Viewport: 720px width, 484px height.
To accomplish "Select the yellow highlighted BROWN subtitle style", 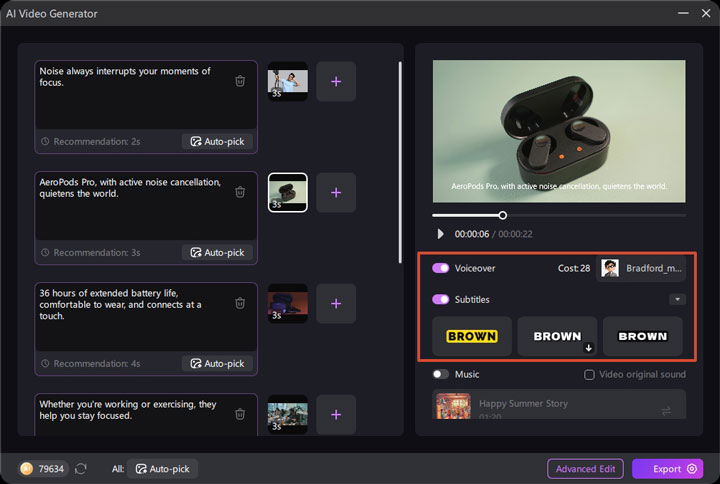I will 472,336.
